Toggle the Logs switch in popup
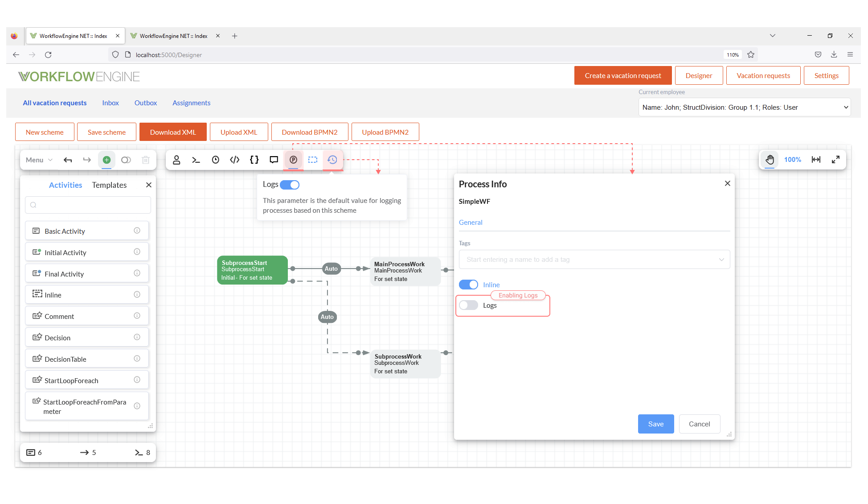 290,185
